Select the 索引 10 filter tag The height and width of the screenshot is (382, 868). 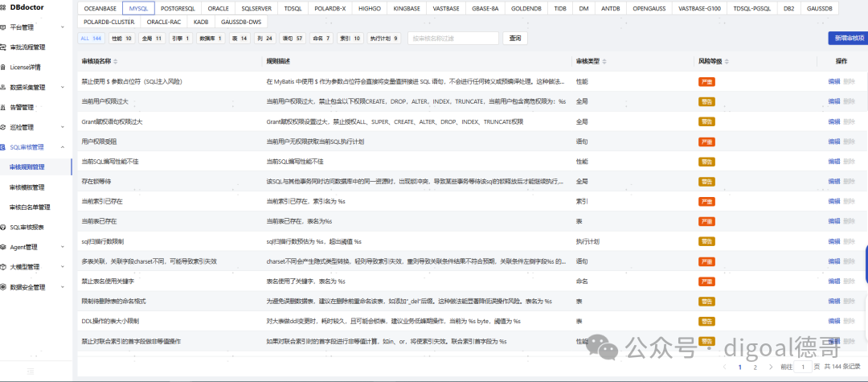tap(350, 39)
